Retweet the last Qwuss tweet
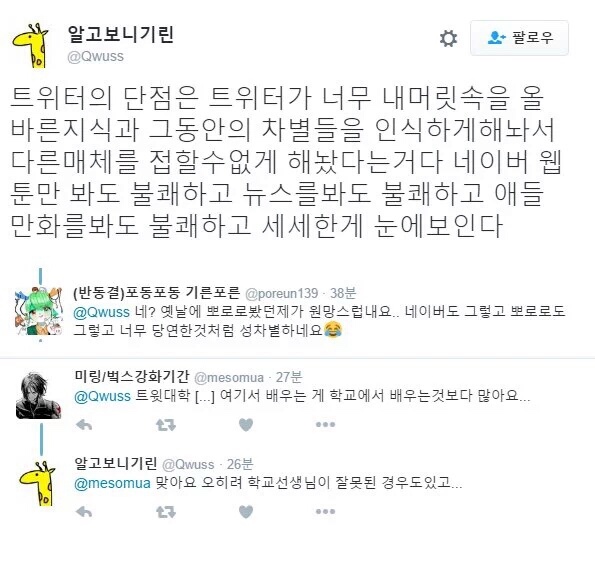Screen dimensions: 595x577 click(166, 512)
